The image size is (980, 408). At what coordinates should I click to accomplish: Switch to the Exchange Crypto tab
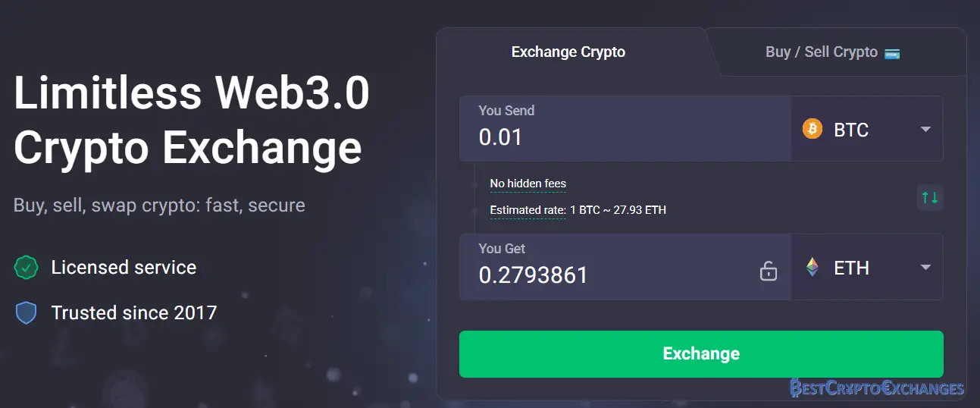[568, 52]
